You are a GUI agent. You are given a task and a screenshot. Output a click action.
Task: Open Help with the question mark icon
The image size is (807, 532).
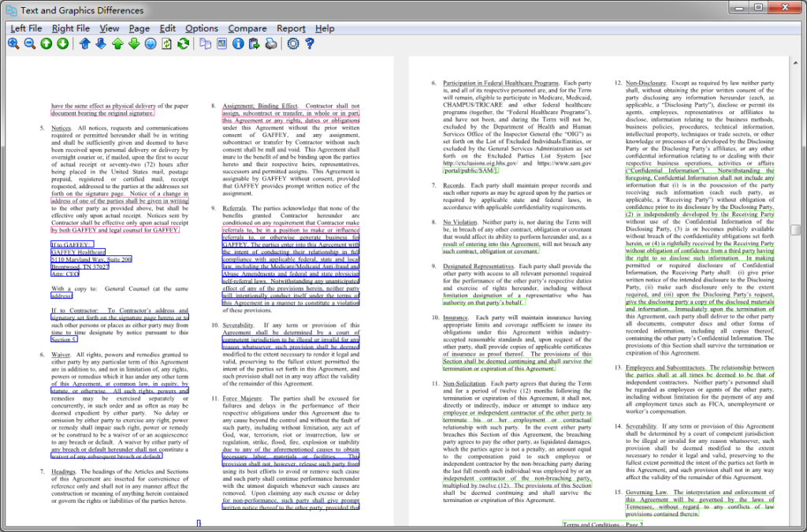pyautogui.click(x=310, y=44)
